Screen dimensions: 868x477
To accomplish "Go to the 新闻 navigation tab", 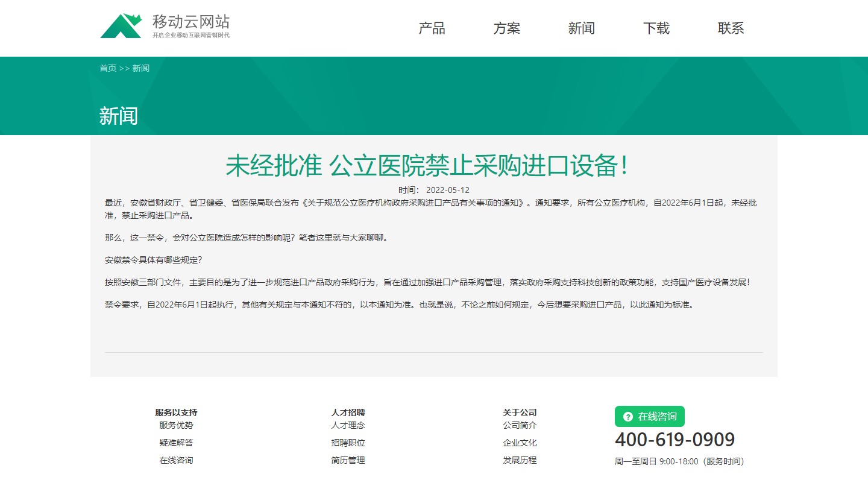I will pos(581,28).
